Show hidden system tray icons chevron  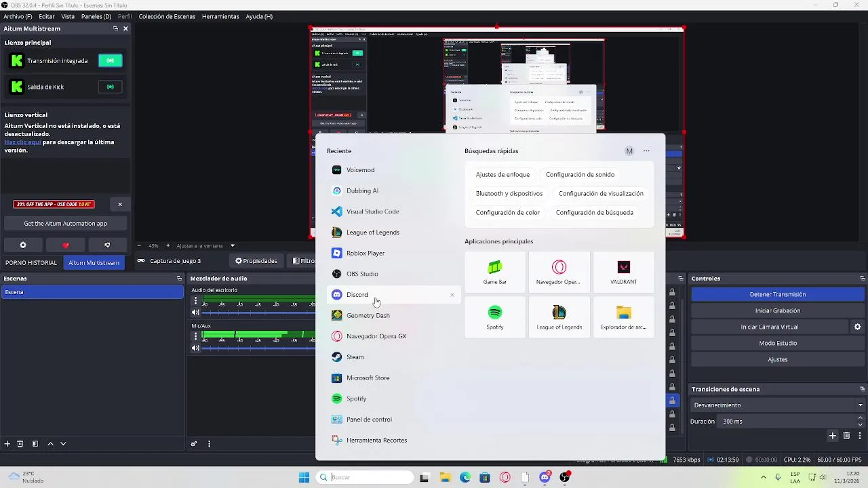click(764, 477)
